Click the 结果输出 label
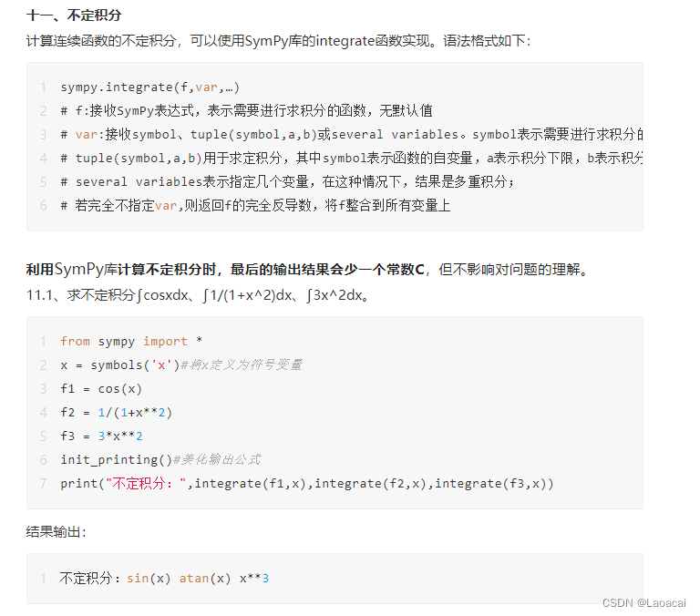This screenshot has height=616, width=700. [x=57, y=531]
